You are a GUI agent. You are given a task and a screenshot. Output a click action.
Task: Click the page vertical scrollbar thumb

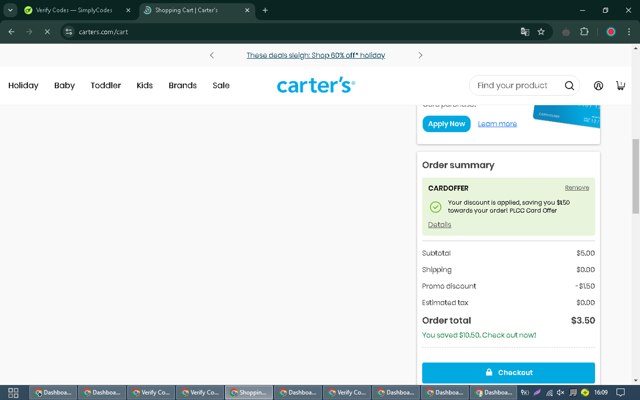coord(636,176)
